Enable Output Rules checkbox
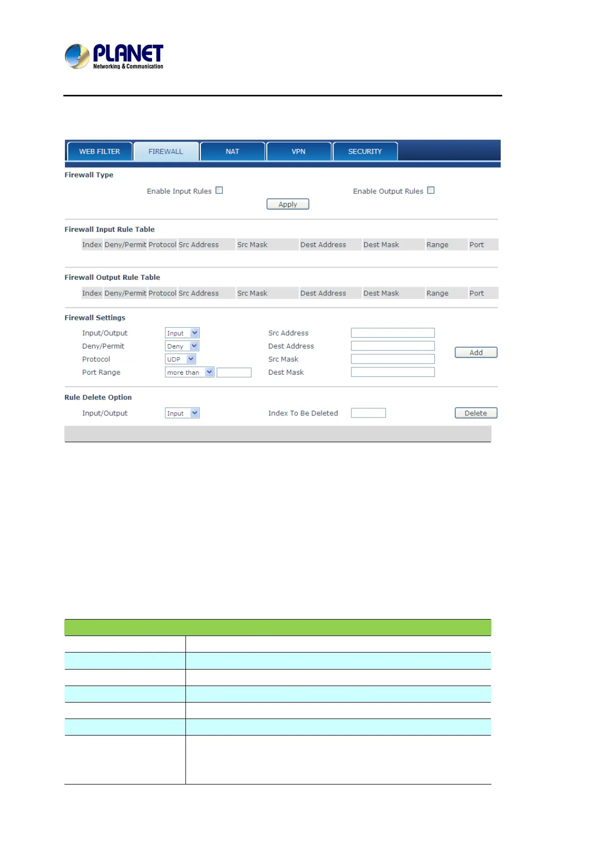 431,190
